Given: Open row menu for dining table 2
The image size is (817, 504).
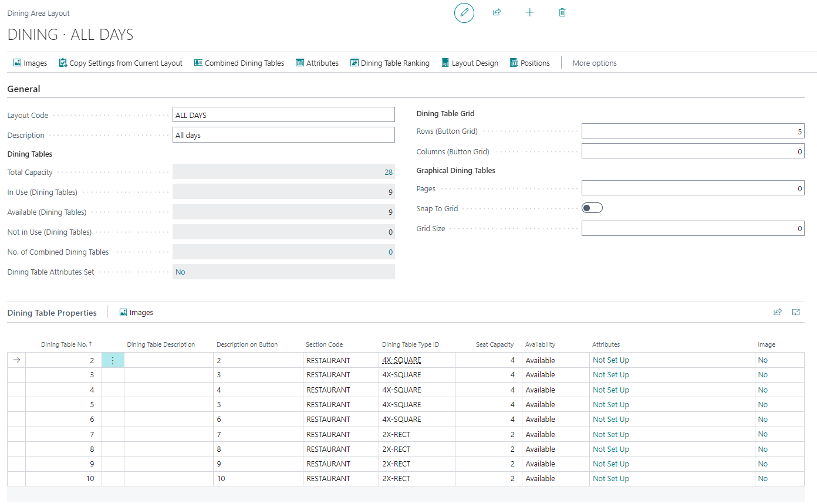Looking at the screenshot, I should (113, 360).
